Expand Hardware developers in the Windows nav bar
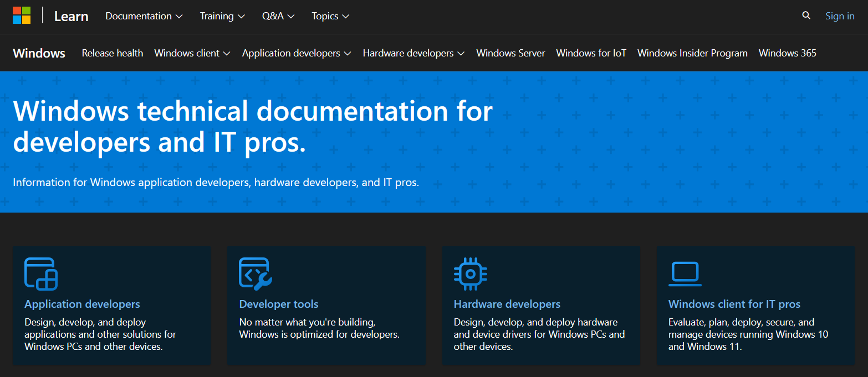This screenshot has height=377, width=868. coord(413,53)
